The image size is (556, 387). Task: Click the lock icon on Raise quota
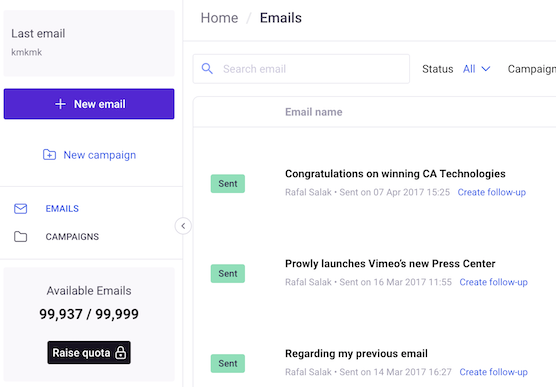click(x=121, y=353)
